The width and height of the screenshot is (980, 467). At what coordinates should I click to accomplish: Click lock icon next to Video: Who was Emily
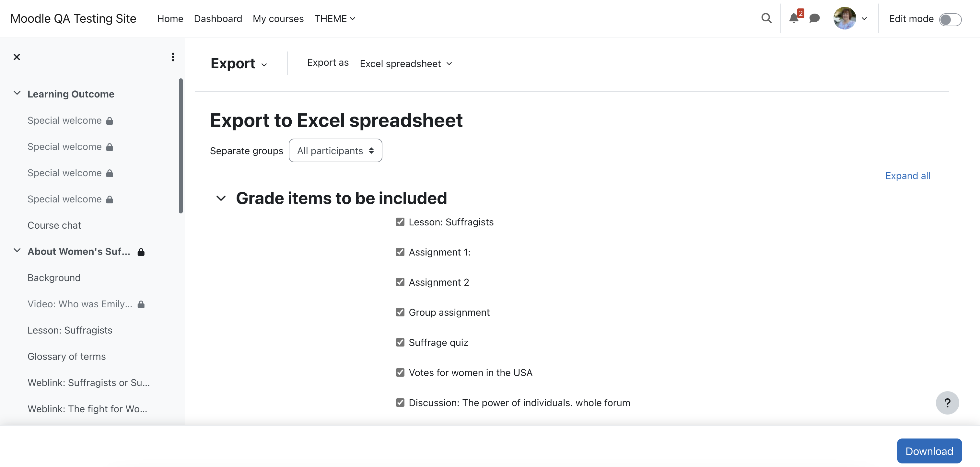pos(141,304)
